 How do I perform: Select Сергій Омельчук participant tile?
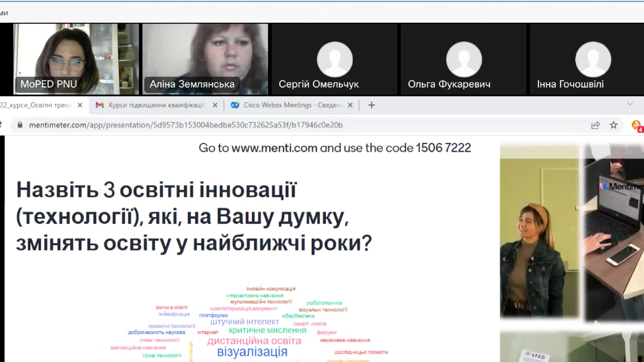point(334,59)
